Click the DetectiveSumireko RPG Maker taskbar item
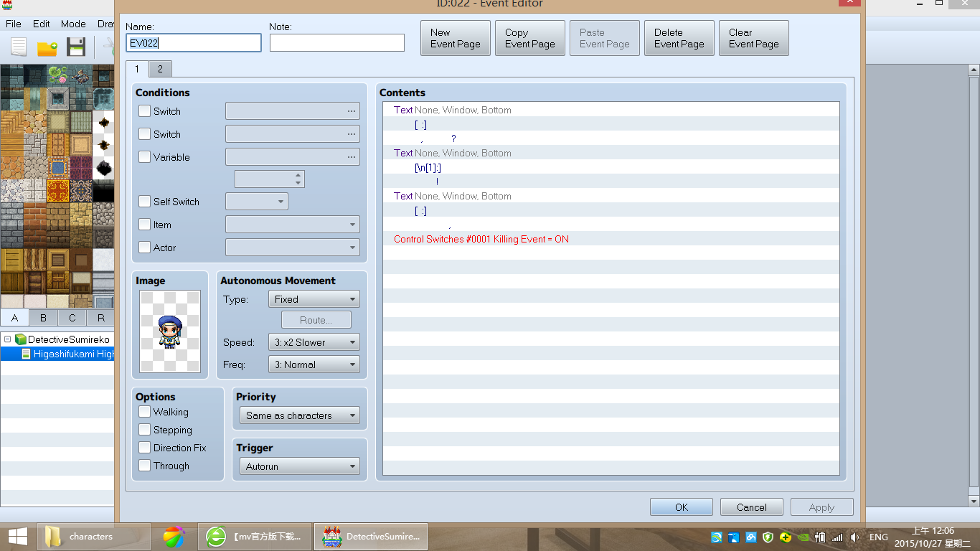980x551 pixels. point(371,536)
